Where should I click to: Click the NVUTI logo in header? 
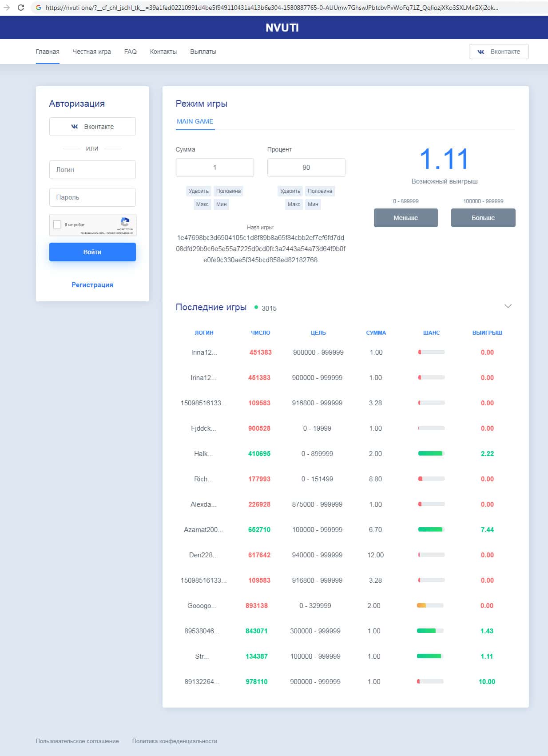coord(282,28)
